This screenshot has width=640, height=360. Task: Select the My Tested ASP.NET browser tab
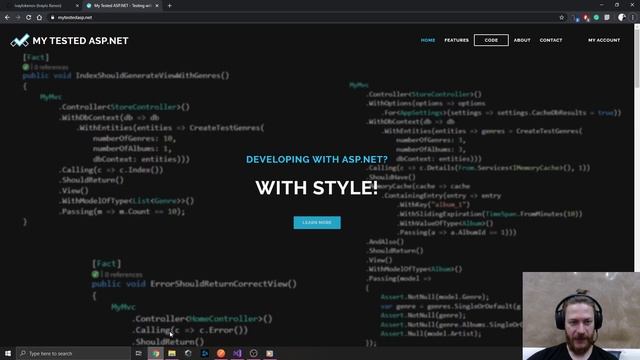(122, 6)
